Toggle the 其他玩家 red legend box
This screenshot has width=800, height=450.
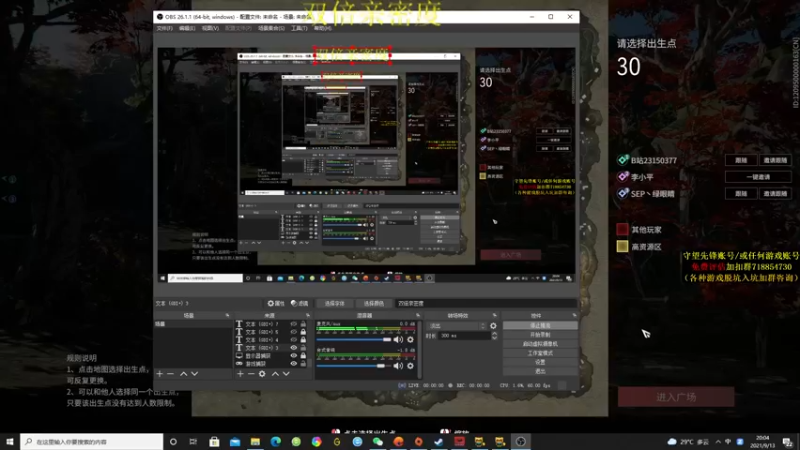(622, 230)
